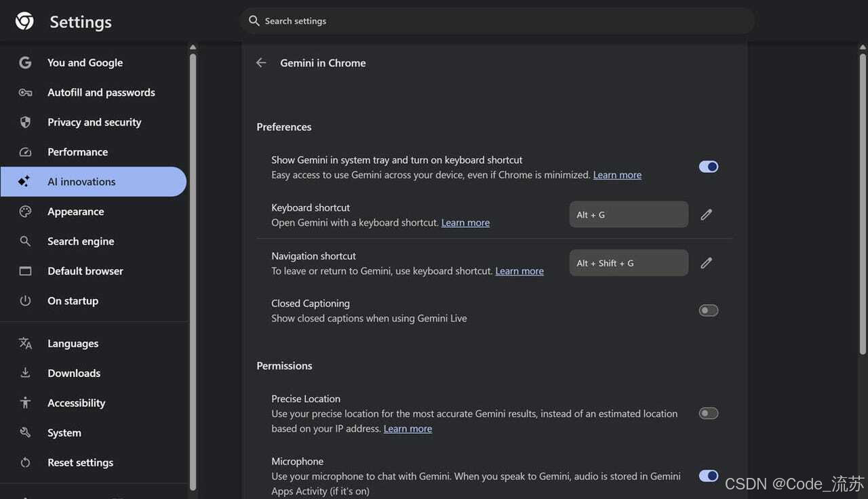Image resolution: width=868 pixels, height=499 pixels.
Task: Click the Chrome logo icon beside Settings
Action: coord(24,21)
